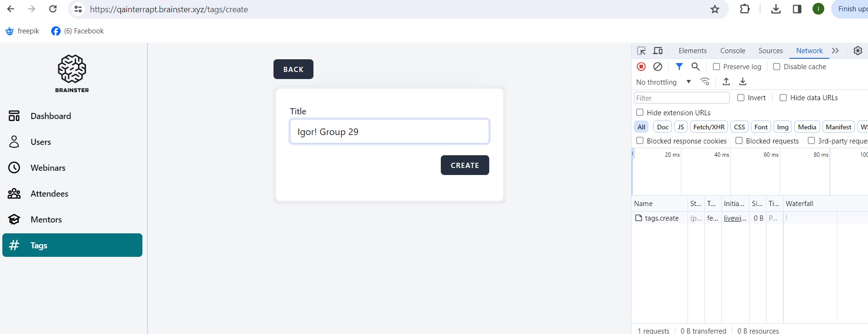This screenshot has height=334, width=868.
Task: Toggle the network filter funnel icon
Action: pyautogui.click(x=679, y=67)
